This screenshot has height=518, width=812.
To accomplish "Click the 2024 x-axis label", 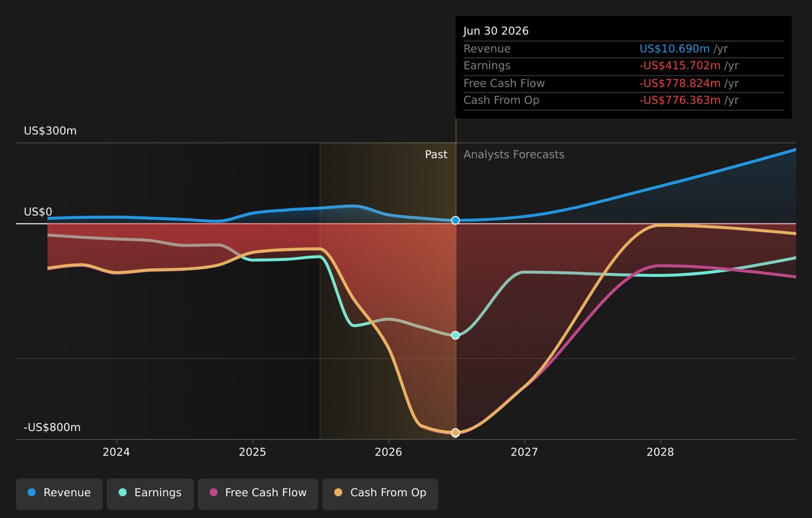I will click(x=116, y=452).
